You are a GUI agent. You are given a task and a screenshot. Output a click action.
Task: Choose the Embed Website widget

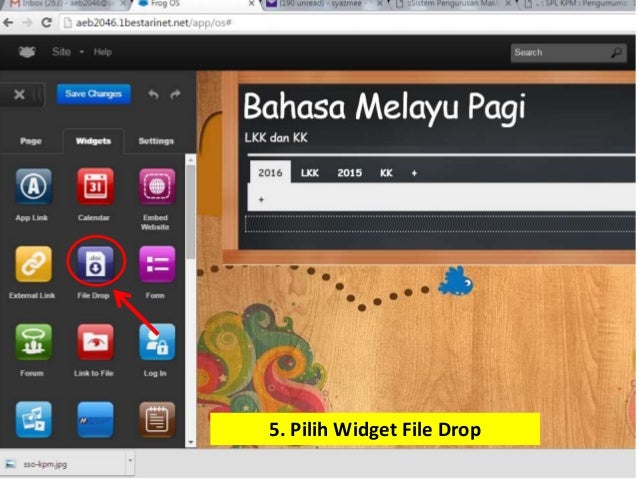point(157,186)
